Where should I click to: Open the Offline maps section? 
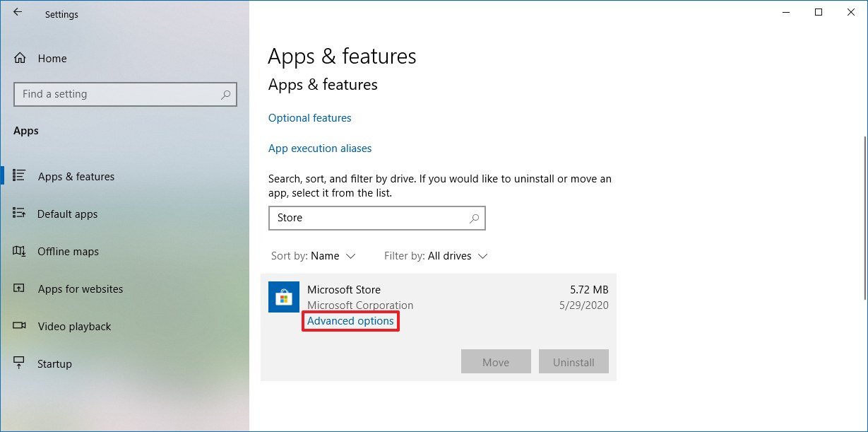[x=66, y=251]
